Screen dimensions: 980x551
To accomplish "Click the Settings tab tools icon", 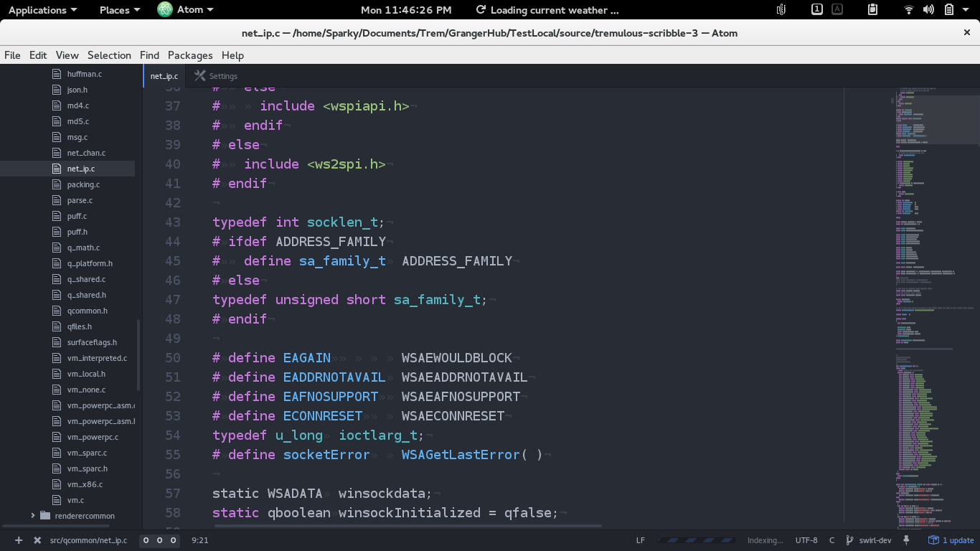I will pos(200,76).
